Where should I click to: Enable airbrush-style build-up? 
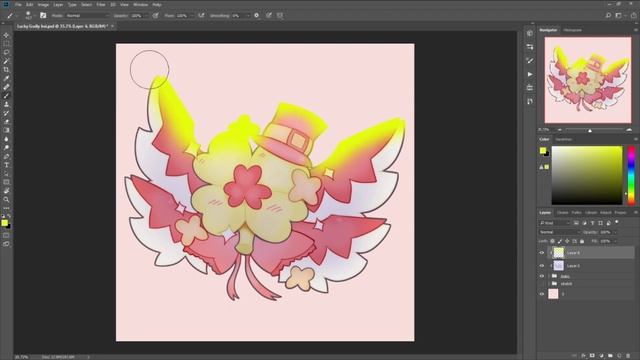[x=201, y=16]
